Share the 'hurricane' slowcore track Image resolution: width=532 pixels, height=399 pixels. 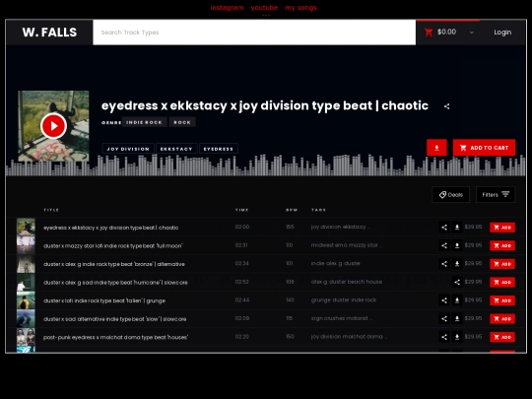pyautogui.click(x=457, y=283)
